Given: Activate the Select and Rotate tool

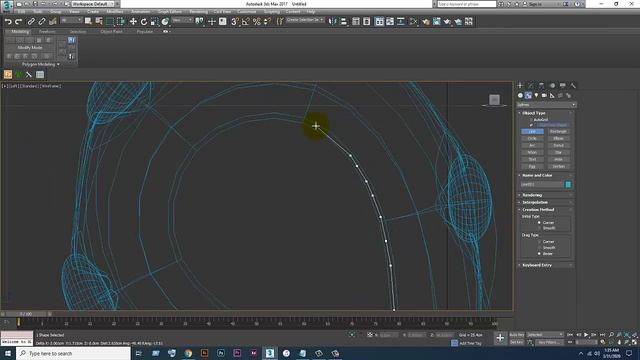Looking at the screenshot, I should [x=144, y=21].
